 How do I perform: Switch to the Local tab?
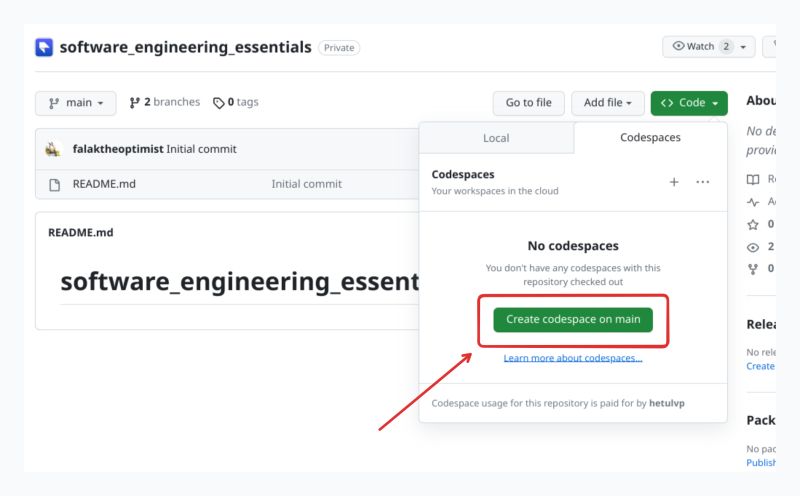(496, 138)
